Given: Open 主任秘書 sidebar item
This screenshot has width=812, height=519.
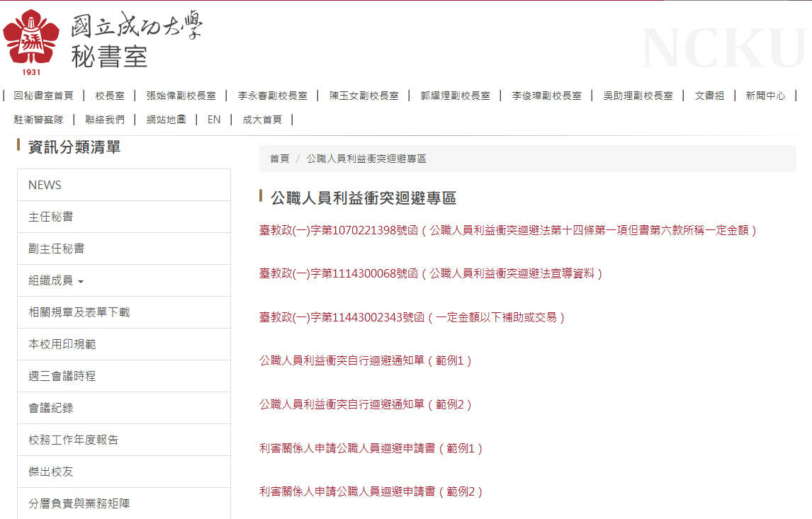Looking at the screenshot, I should pos(50,217).
